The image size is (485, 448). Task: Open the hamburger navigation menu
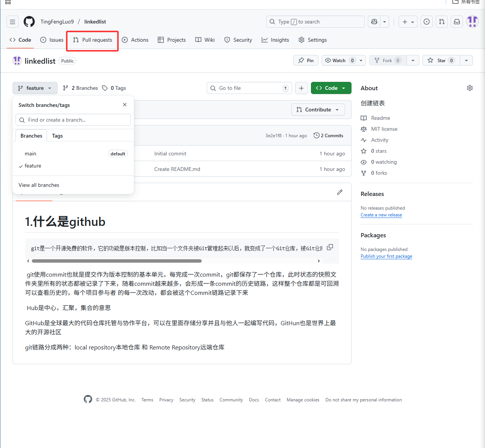[13, 22]
